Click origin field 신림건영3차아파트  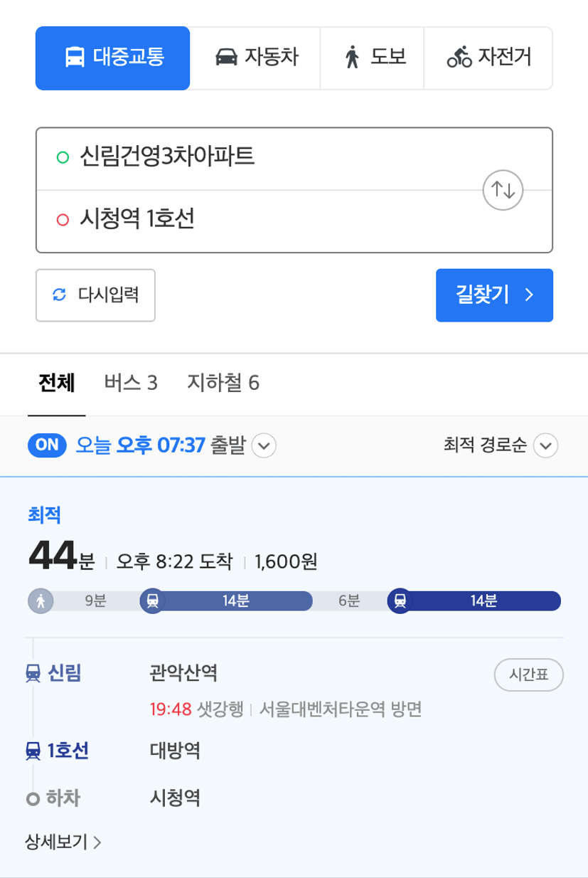click(x=294, y=159)
